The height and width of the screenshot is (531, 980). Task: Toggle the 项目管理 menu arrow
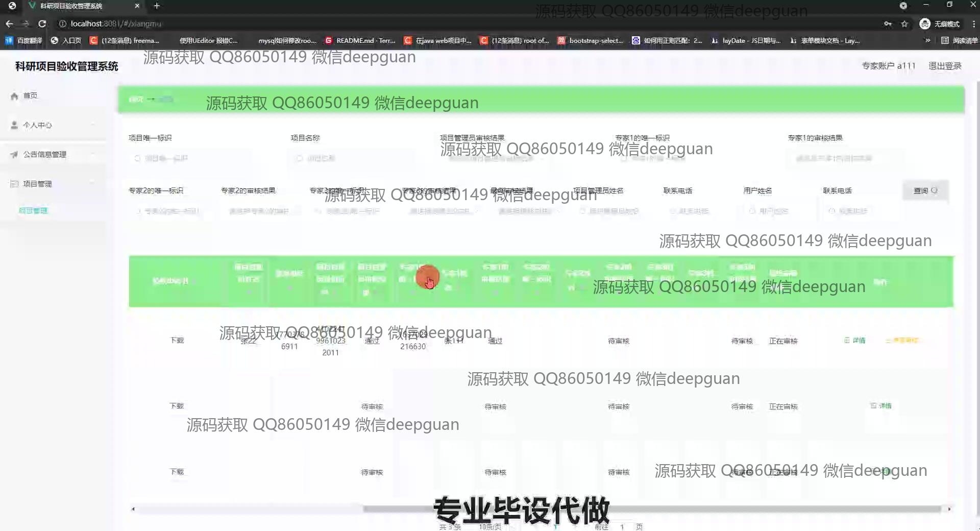(x=93, y=184)
